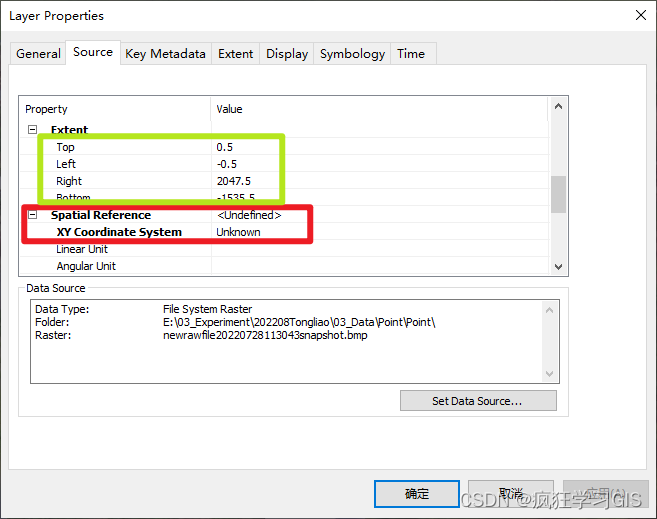Collapse the Extent group
The width and height of the screenshot is (657, 519).
32,129
